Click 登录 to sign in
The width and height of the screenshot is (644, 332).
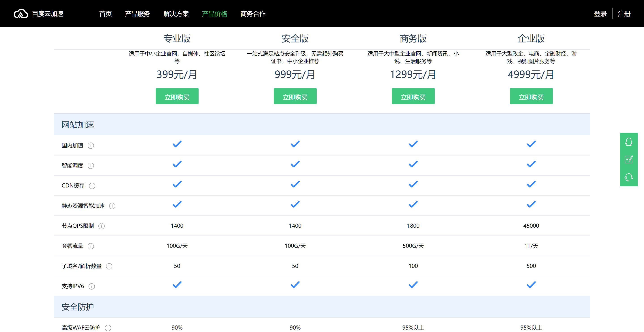click(x=600, y=14)
